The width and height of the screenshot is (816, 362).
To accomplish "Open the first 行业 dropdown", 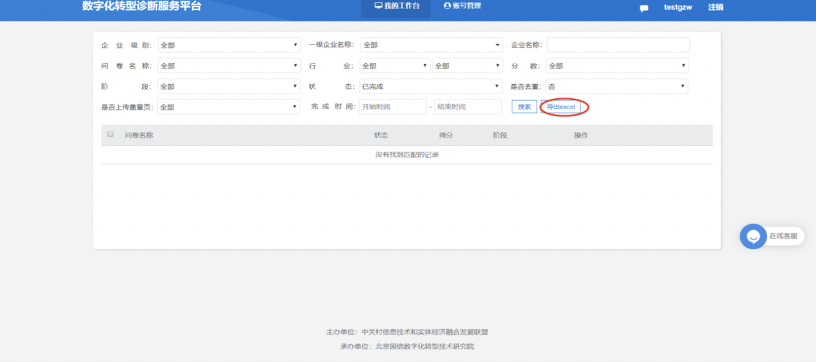I will 395,66.
